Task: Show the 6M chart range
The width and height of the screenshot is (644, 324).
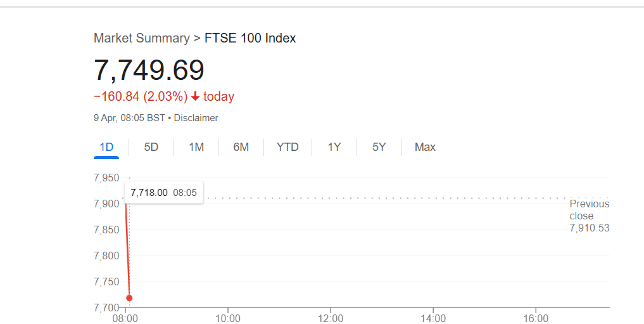Action: (241, 147)
